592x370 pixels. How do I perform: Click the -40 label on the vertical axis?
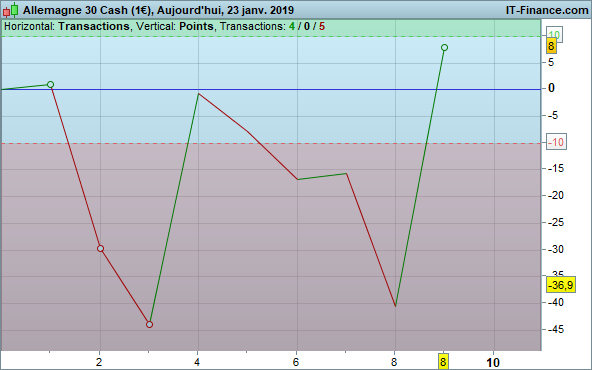[555, 302]
